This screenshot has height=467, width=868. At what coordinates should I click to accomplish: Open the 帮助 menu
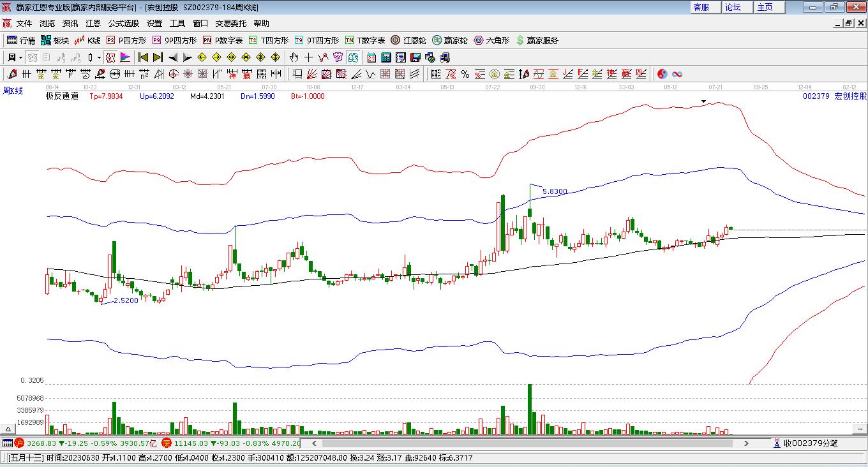pyautogui.click(x=262, y=24)
